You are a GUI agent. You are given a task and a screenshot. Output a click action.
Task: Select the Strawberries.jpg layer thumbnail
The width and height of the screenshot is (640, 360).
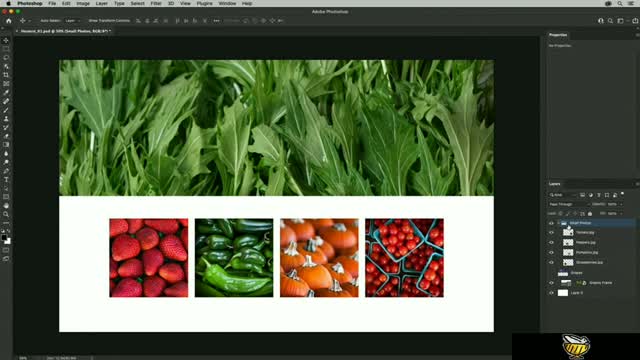(x=568, y=262)
